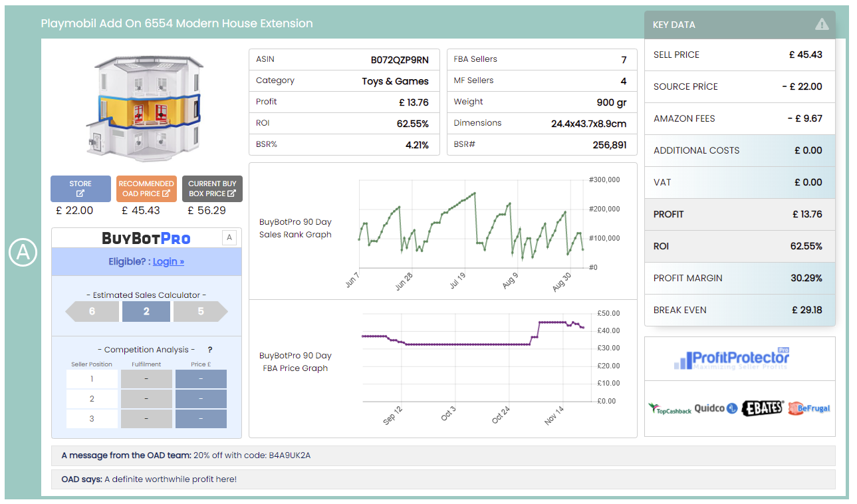The height and width of the screenshot is (504, 857).
Task: Click the Competition Analysis question mark
Action: (210, 350)
